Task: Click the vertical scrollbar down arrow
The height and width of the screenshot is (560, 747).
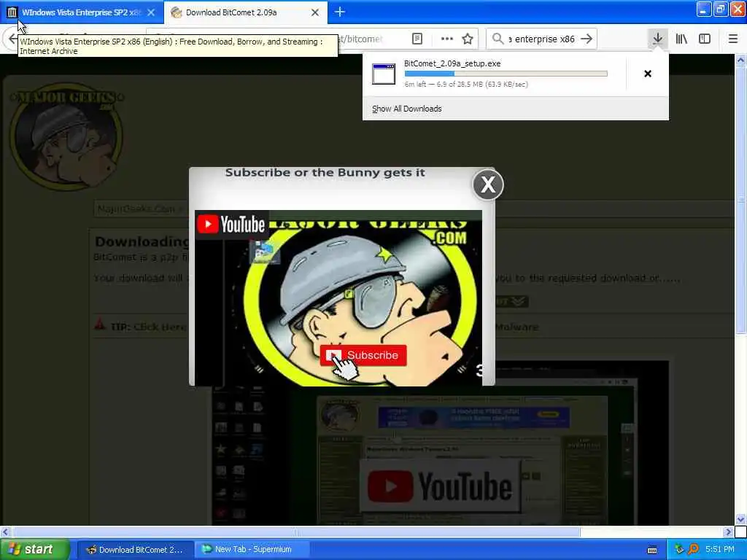Action: (740, 519)
